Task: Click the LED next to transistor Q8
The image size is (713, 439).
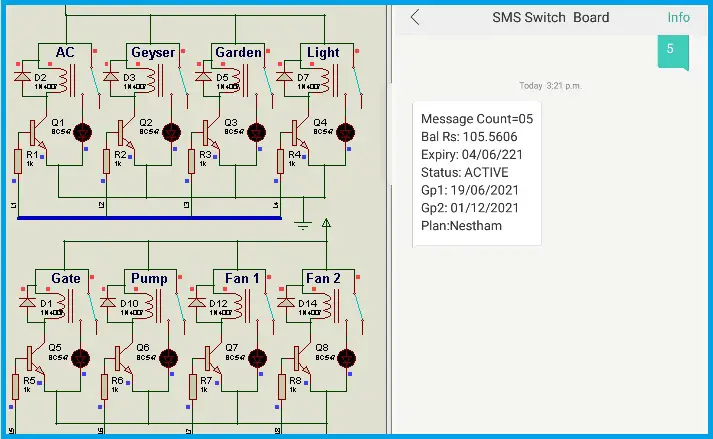Action: pos(347,358)
